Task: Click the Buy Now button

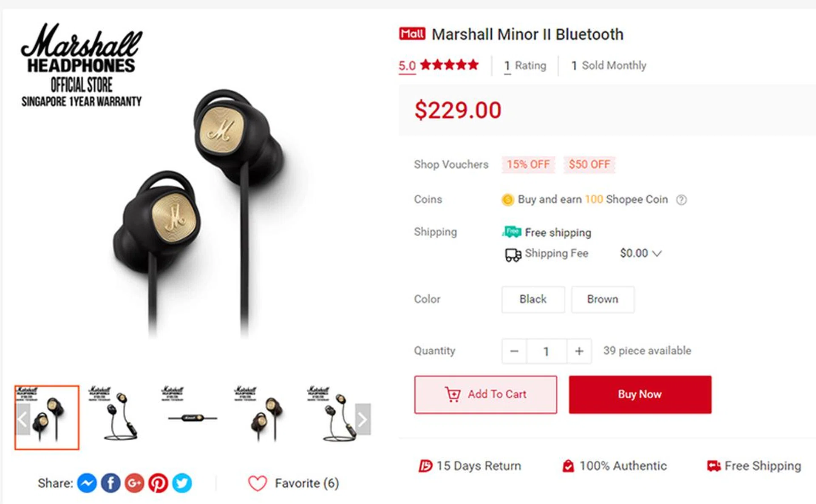Action: click(640, 394)
